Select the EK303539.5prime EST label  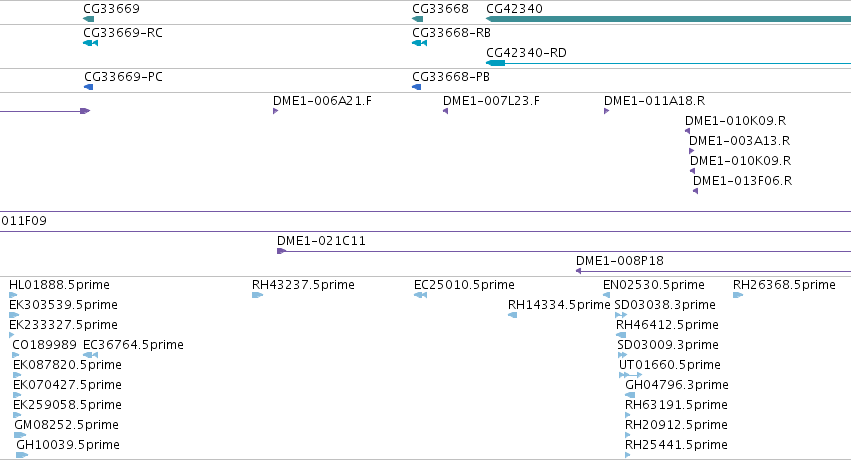point(63,305)
